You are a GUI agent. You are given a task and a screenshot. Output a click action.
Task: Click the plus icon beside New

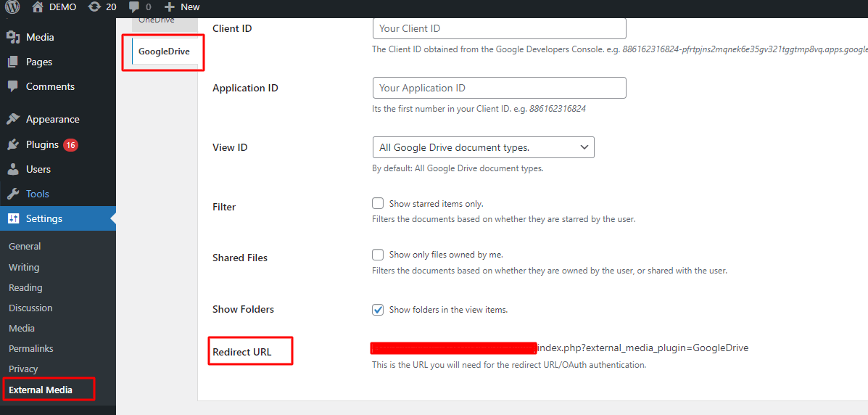tap(170, 7)
